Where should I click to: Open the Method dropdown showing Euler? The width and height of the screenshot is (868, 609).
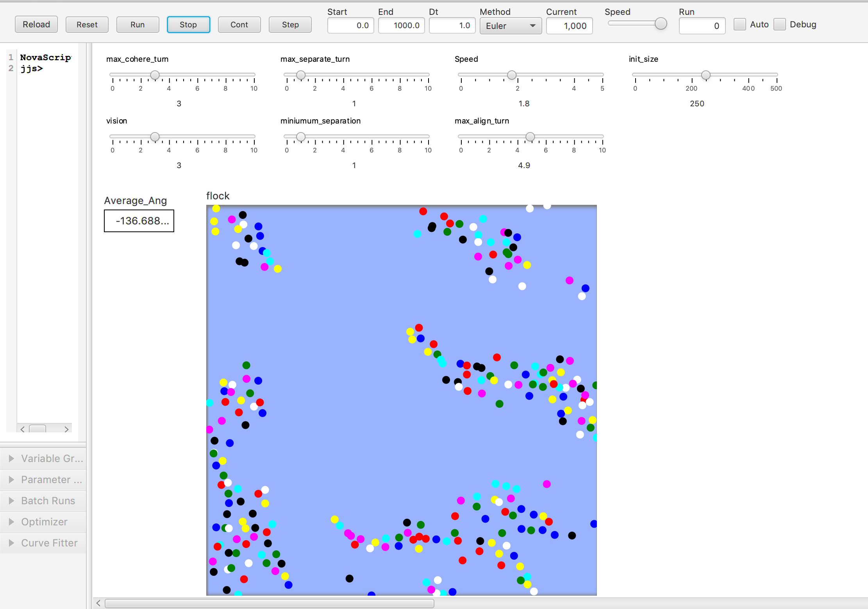(511, 26)
